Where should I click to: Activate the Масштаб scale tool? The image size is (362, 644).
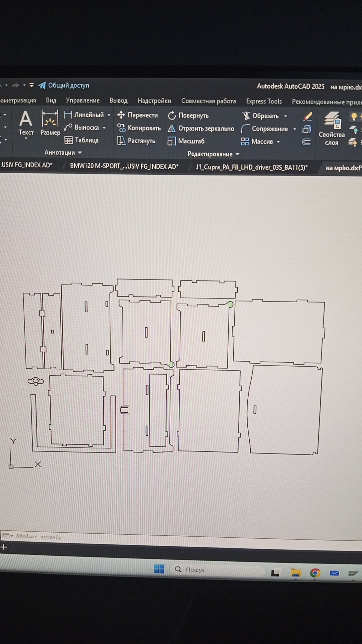pos(186,141)
